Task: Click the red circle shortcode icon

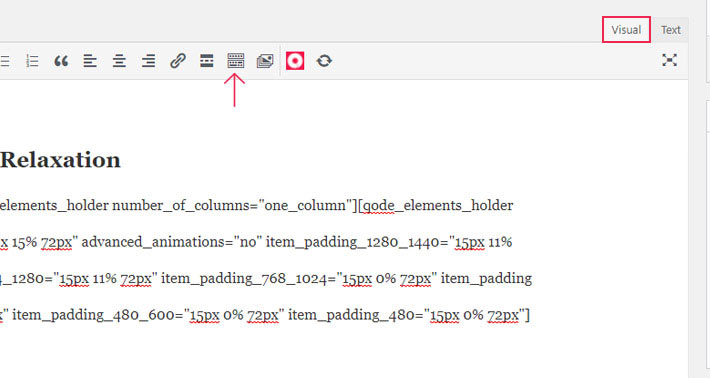Action: click(295, 61)
